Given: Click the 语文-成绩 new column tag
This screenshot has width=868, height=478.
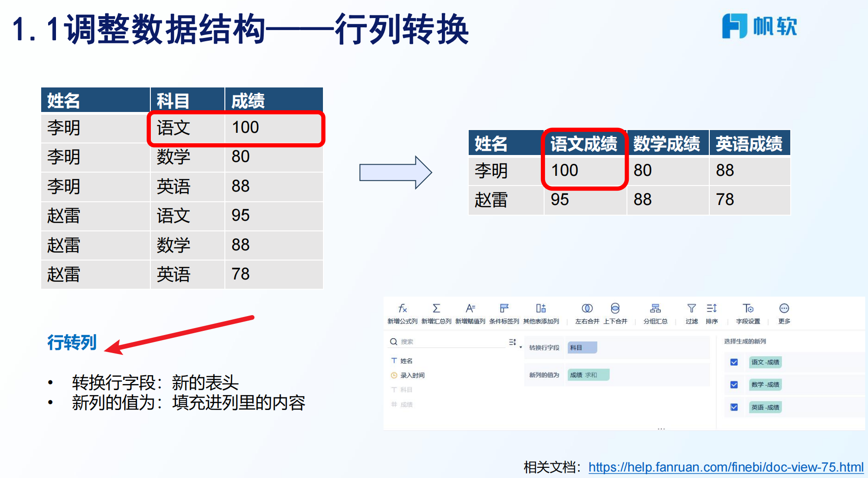Looking at the screenshot, I should pos(765,362).
